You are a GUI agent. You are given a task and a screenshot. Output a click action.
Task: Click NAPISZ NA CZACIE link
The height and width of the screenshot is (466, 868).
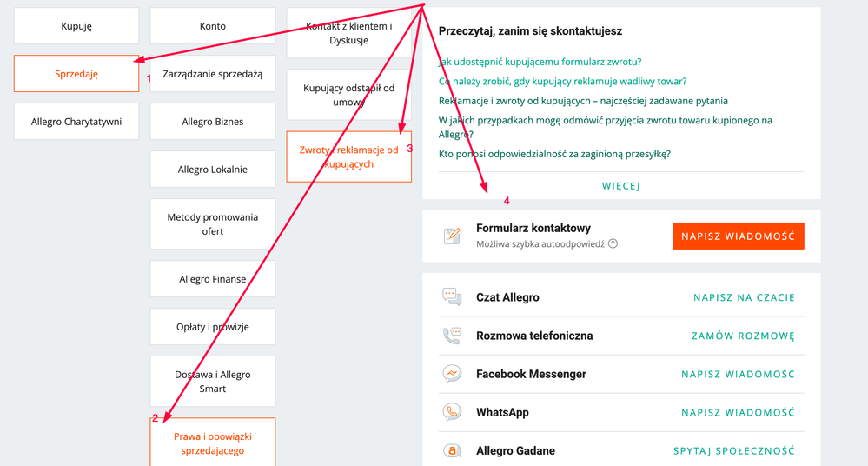click(x=744, y=297)
